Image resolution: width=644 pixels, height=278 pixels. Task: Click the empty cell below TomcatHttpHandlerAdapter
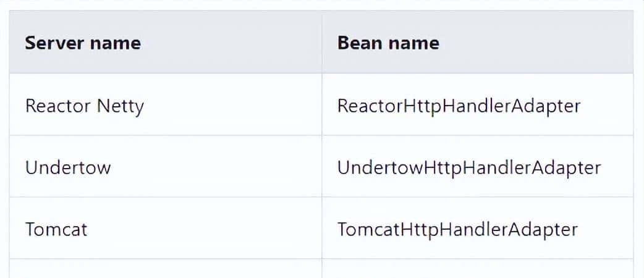click(x=477, y=269)
